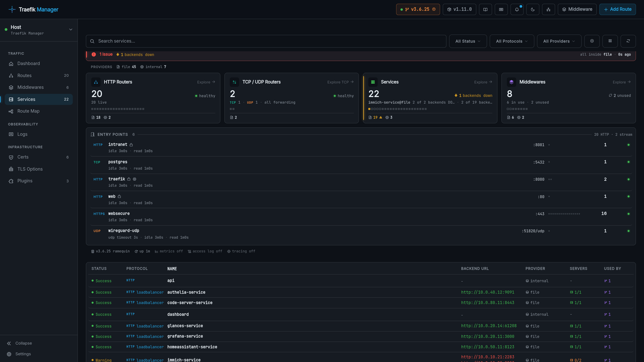Viewport: 644px width, 362px height.
Task: Click the v3.6.25 Traefik version badge
Action: coord(418,9)
